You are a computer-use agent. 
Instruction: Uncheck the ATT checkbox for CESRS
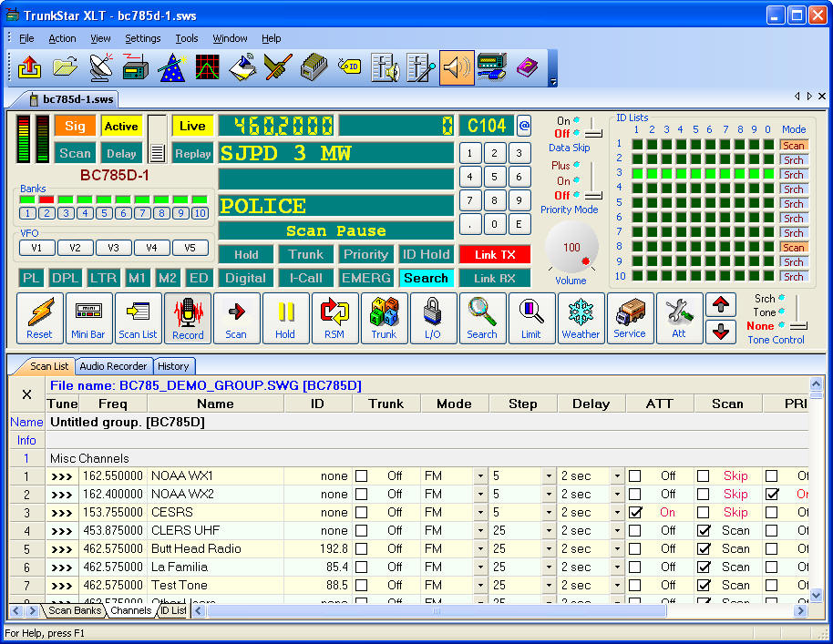coord(635,512)
